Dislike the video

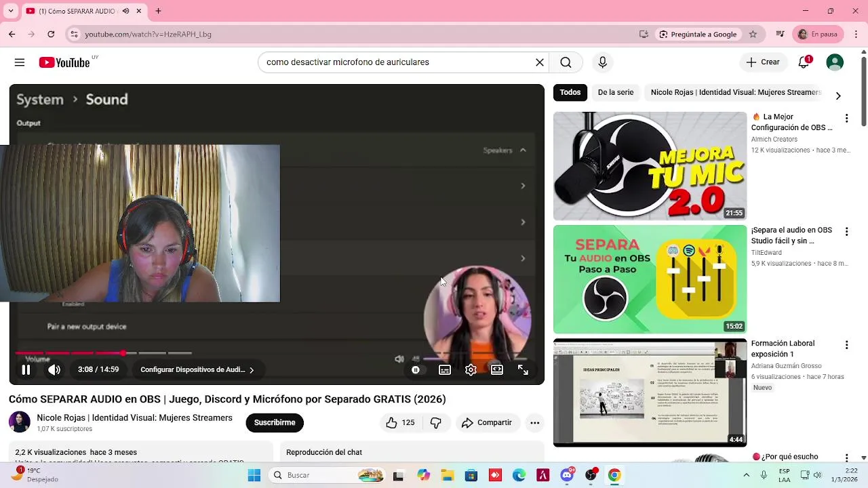pyautogui.click(x=436, y=422)
